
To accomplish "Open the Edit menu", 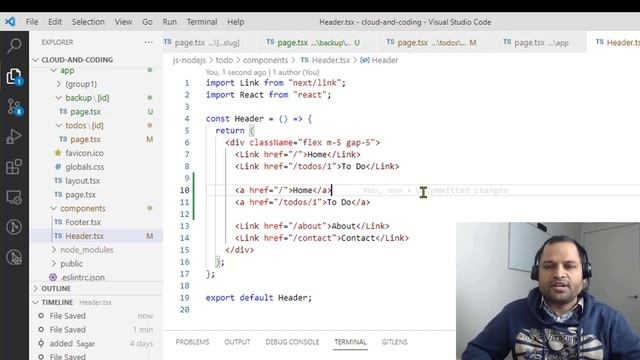I will pos(55,22).
